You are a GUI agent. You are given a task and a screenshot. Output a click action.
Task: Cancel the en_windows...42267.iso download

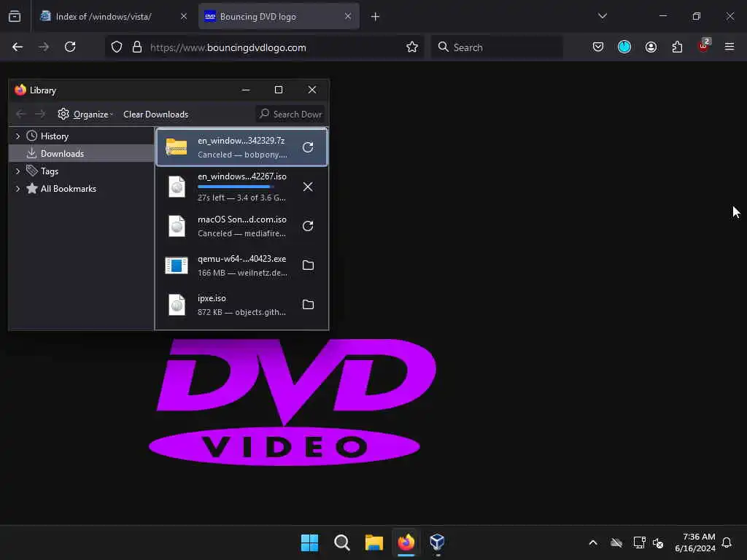point(308,187)
